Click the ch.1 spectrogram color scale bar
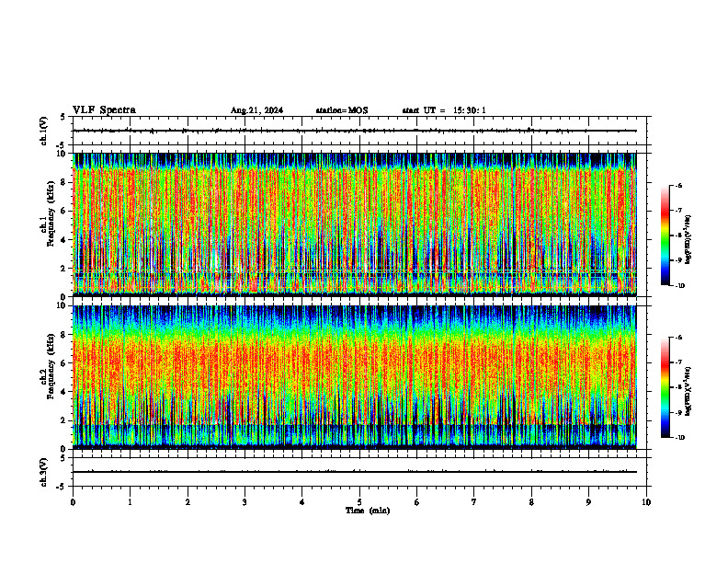The width and height of the screenshot is (728, 563). point(665,236)
